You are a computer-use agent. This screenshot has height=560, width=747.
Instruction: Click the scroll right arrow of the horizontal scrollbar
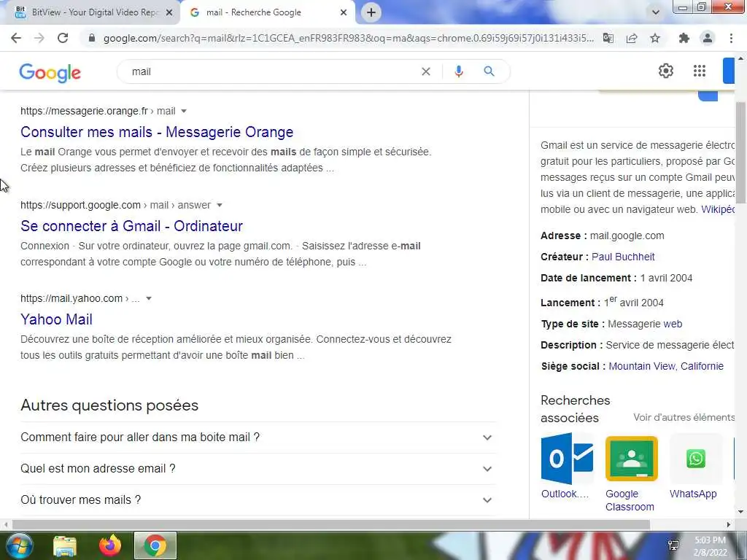[x=729, y=525]
